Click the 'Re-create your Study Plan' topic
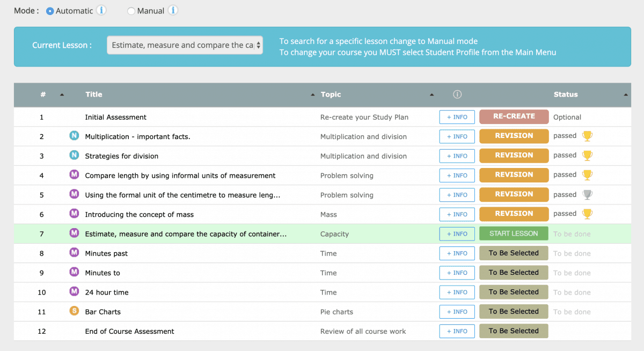The width and height of the screenshot is (644, 351). tap(364, 117)
